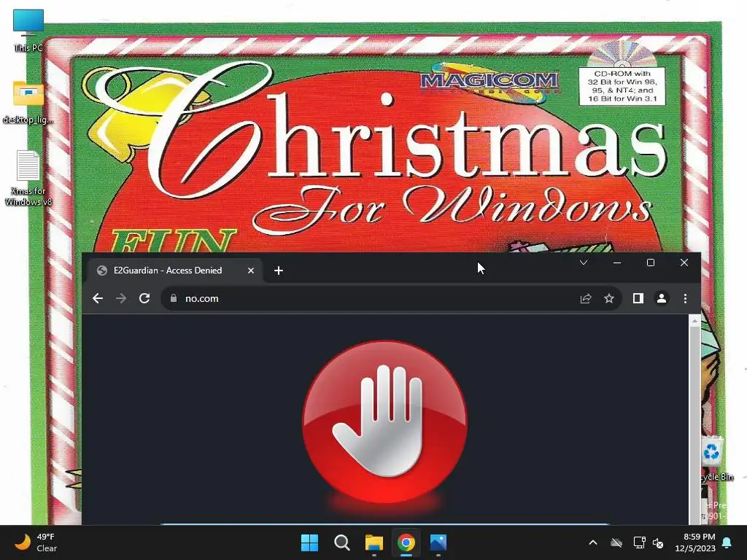This screenshot has width=747, height=560.
Task: Close the E2Guardian tab
Action: pyautogui.click(x=251, y=271)
